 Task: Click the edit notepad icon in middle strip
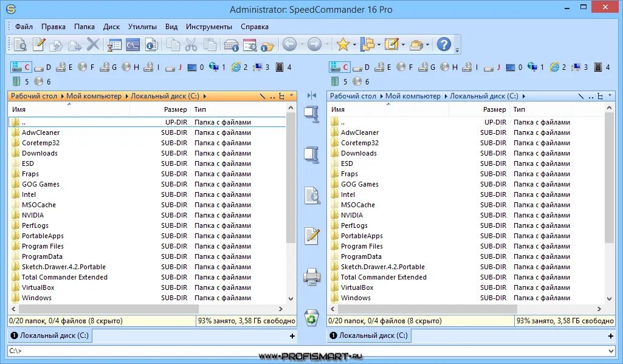(x=312, y=236)
